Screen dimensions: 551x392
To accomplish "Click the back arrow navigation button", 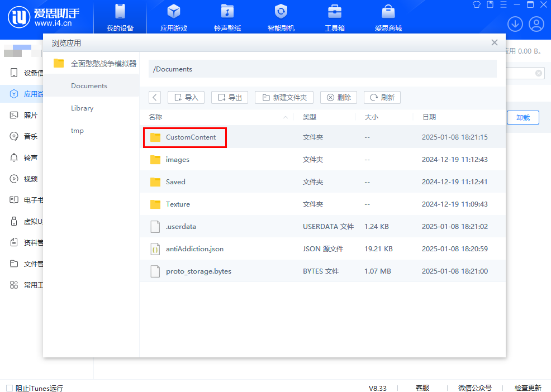I will point(155,97).
